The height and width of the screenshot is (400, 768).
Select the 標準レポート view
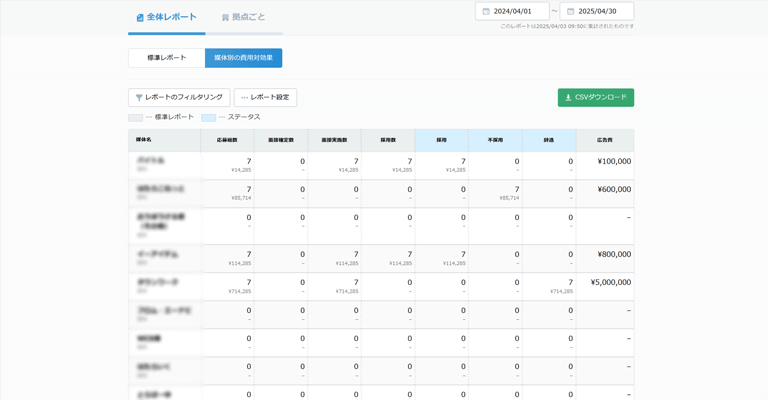point(167,58)
